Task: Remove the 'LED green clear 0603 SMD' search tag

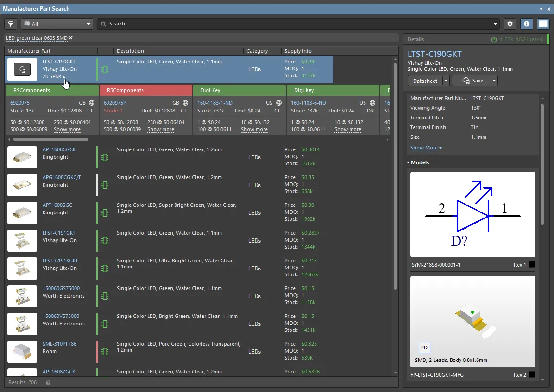Action: (x=71, y=38)
